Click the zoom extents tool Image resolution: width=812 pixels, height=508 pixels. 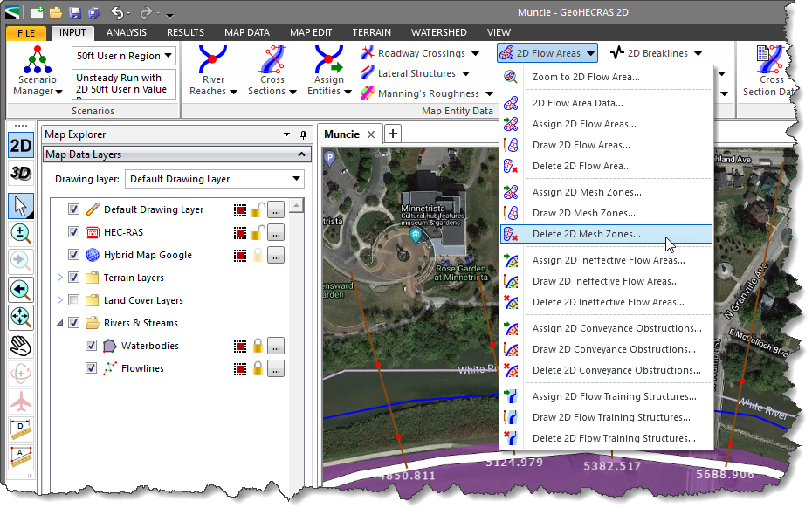21,318
